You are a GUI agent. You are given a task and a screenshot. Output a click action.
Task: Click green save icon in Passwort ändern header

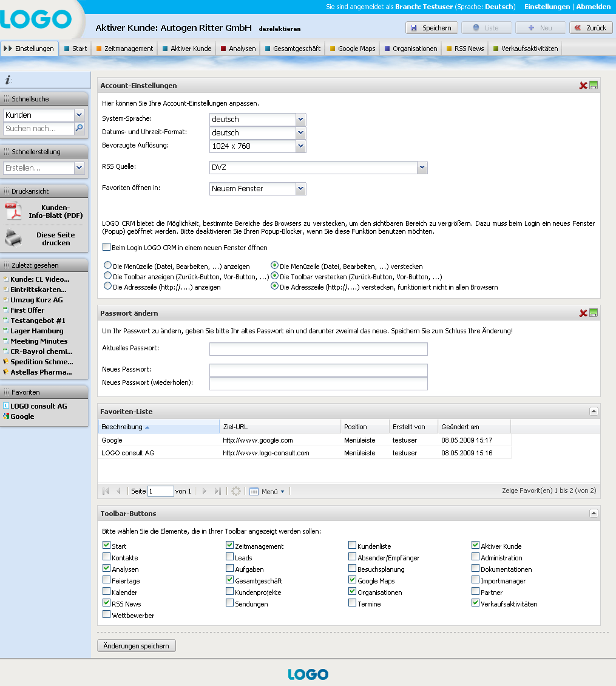(x=594, y=313)
